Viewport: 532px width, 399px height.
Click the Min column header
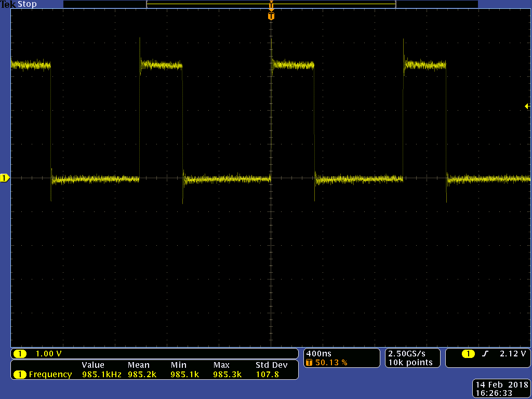[x=179, y=365]
